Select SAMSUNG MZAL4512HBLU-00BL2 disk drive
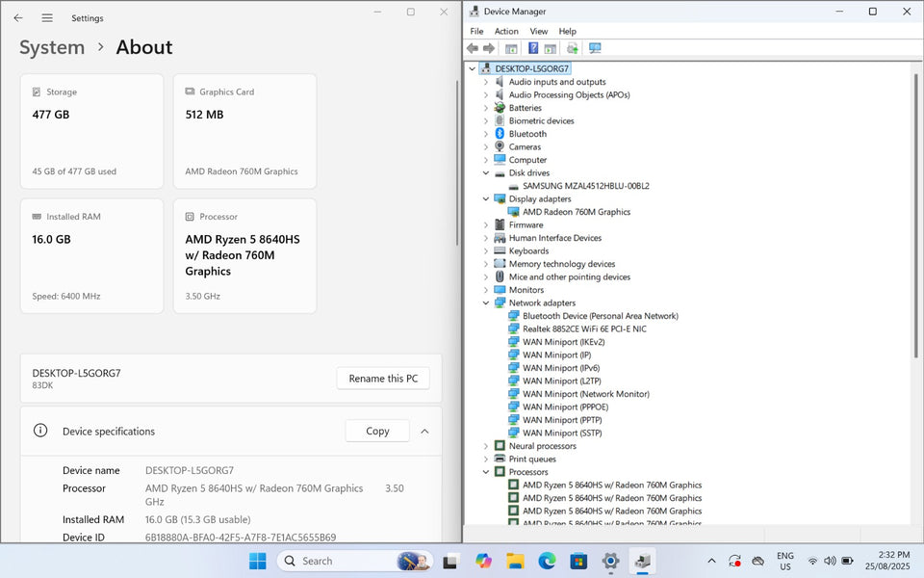The image size is (924, 578). tap(586, 186)
